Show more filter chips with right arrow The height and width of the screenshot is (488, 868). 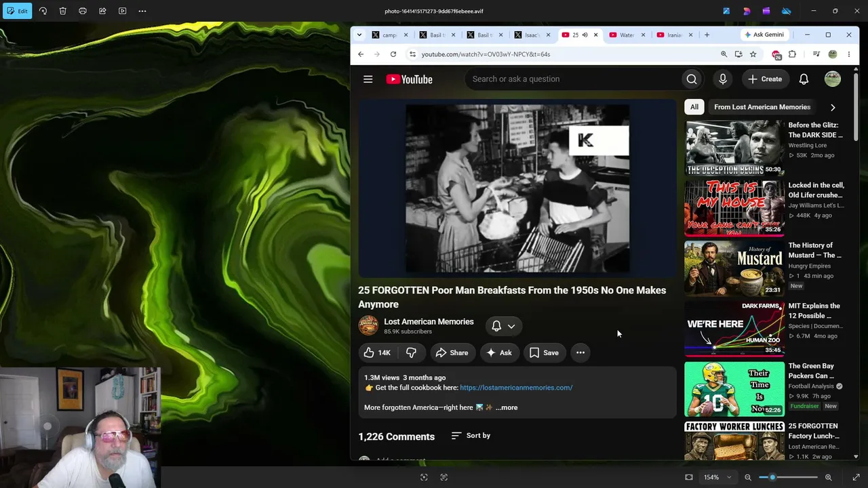click(833, 107)
